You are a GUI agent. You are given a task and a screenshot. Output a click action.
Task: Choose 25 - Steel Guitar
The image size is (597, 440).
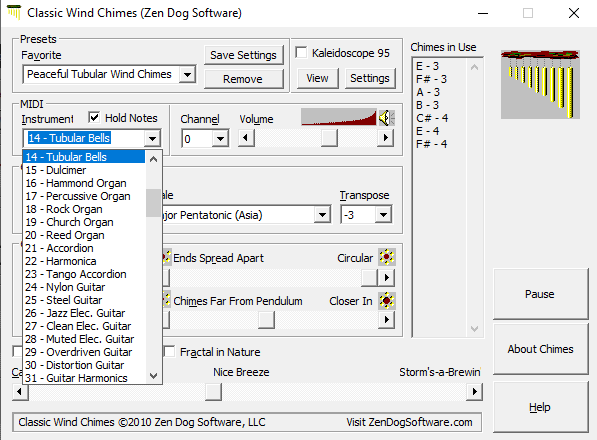click(84, 300)
